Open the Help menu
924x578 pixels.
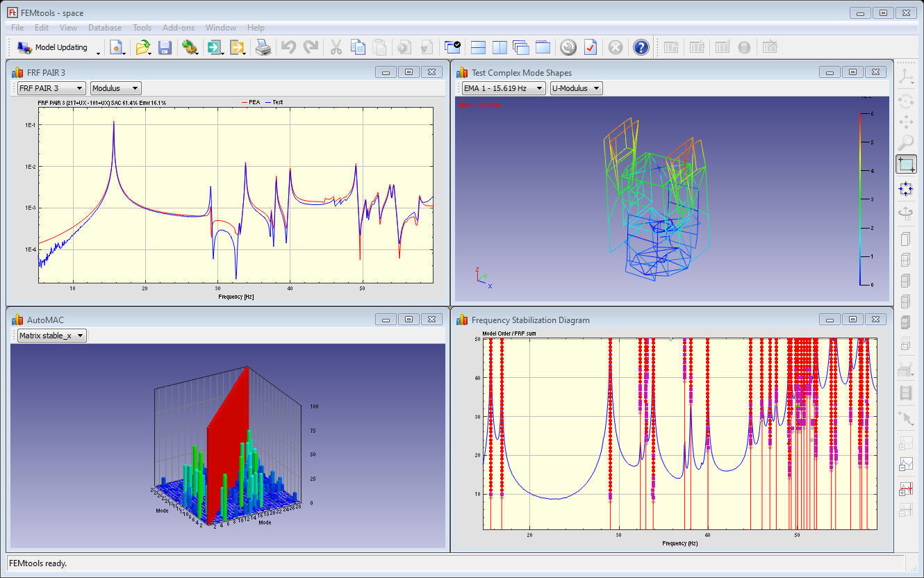[256, 28]
